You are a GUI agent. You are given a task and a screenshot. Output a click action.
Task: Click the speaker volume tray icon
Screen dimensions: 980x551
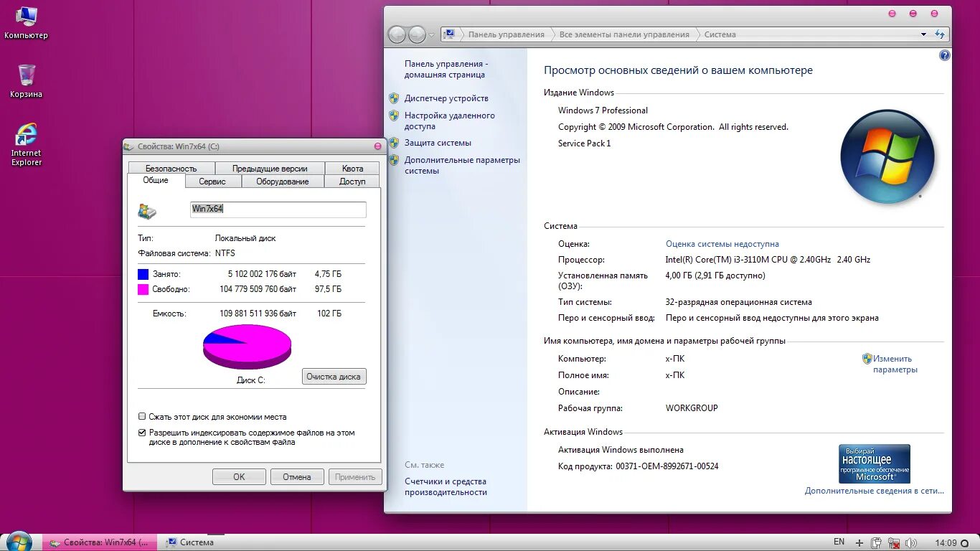click(911, 542)
